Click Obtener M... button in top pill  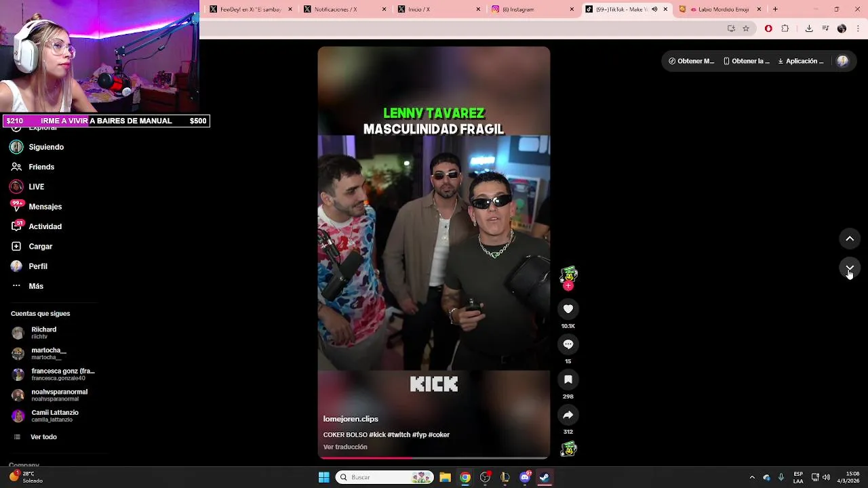pos(692,61)
